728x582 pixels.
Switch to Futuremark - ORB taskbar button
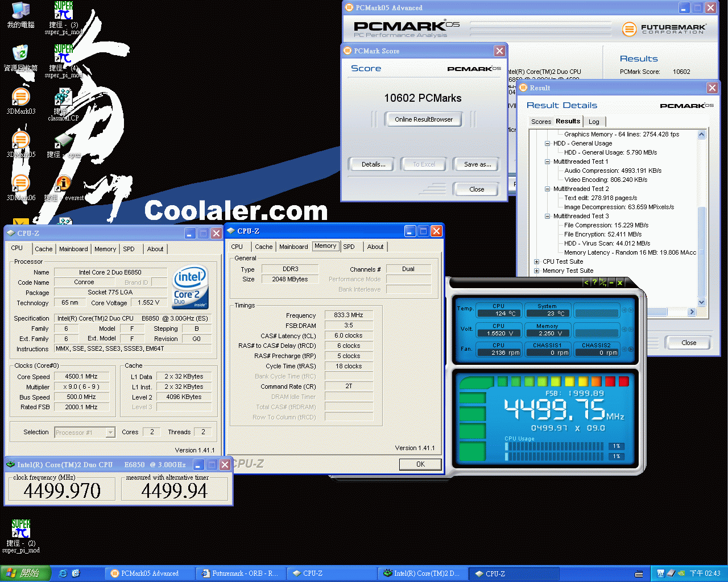[241, 573]
